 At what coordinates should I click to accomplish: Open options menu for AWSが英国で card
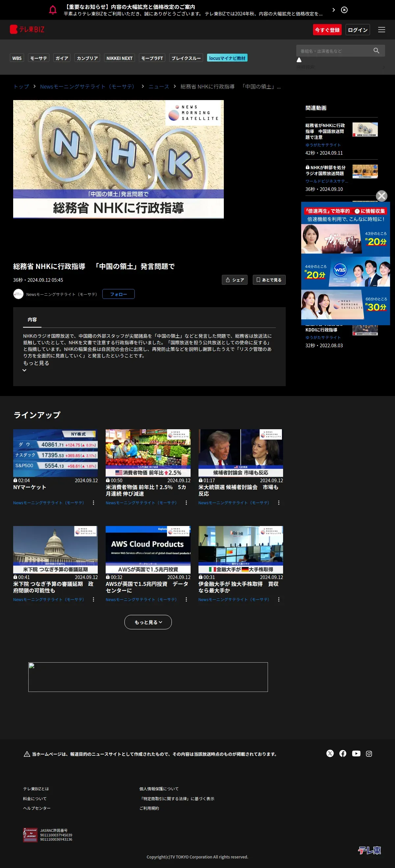(186, 599)
